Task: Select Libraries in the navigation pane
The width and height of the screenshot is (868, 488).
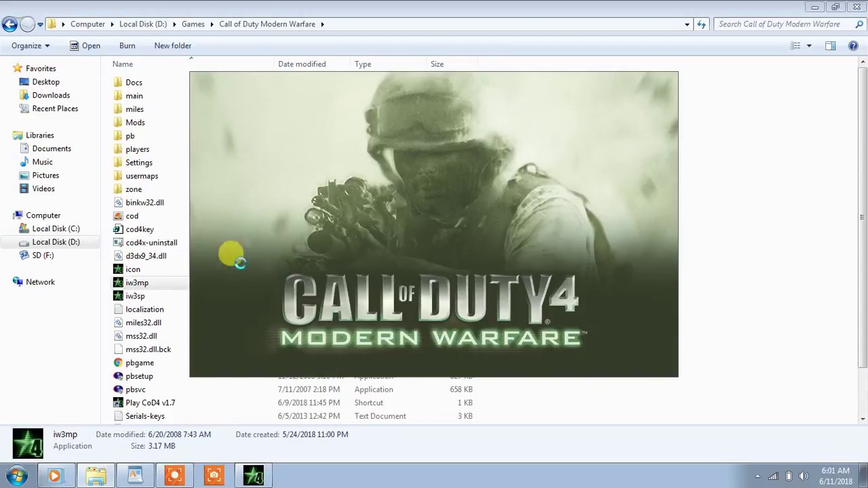Action: pos(39,136)
